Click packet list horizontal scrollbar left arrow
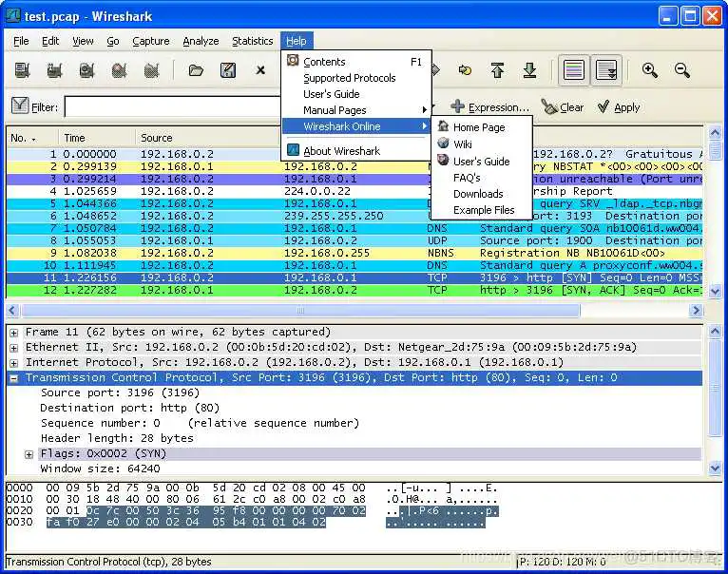Image resolution: width=728 pixels, height=574 pixels. (12, 310)
